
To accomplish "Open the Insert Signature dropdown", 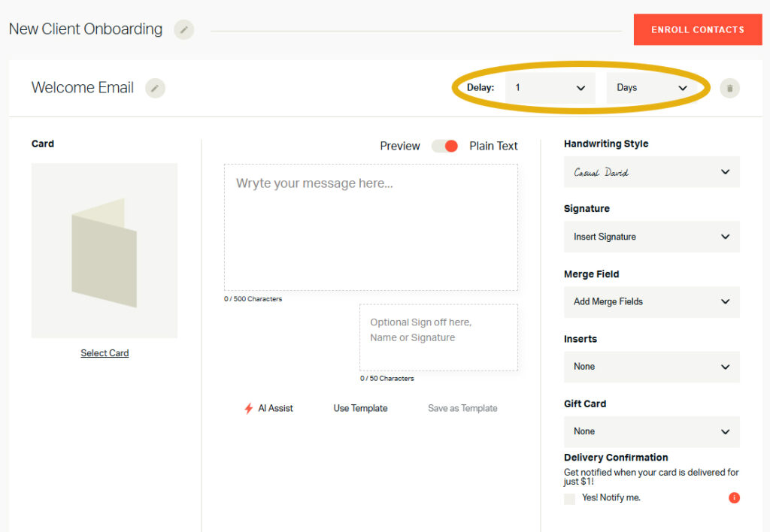I will (x=651, y=237).
